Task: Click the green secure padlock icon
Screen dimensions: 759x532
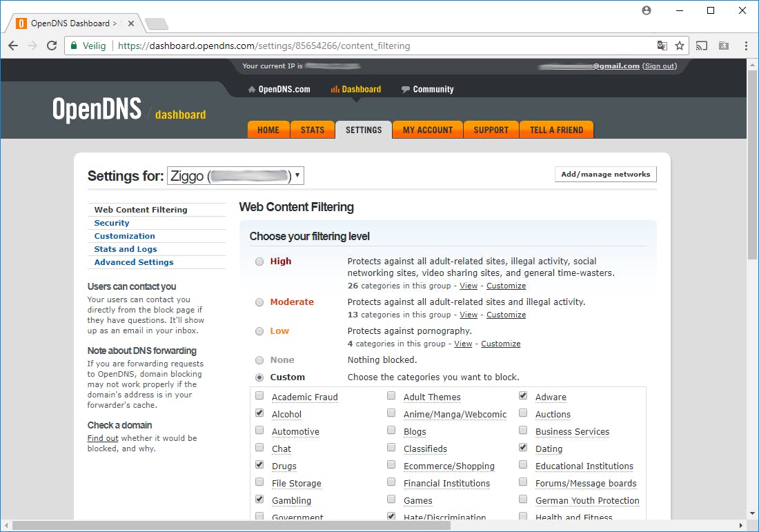Action: tap(74, 46)
